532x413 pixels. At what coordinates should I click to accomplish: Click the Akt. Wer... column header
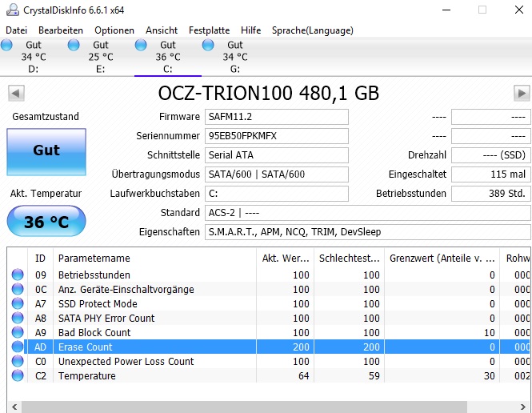[286, 259]
